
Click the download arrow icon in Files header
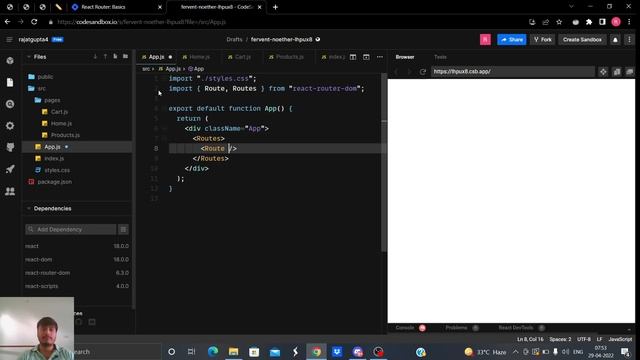95,57
